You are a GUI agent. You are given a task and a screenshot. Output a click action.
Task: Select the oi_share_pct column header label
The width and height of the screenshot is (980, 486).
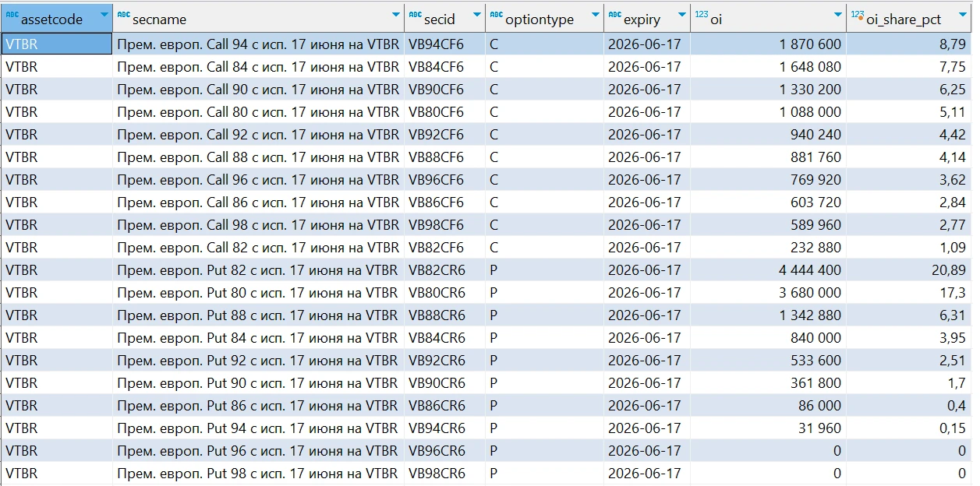(x=904, y=19)
